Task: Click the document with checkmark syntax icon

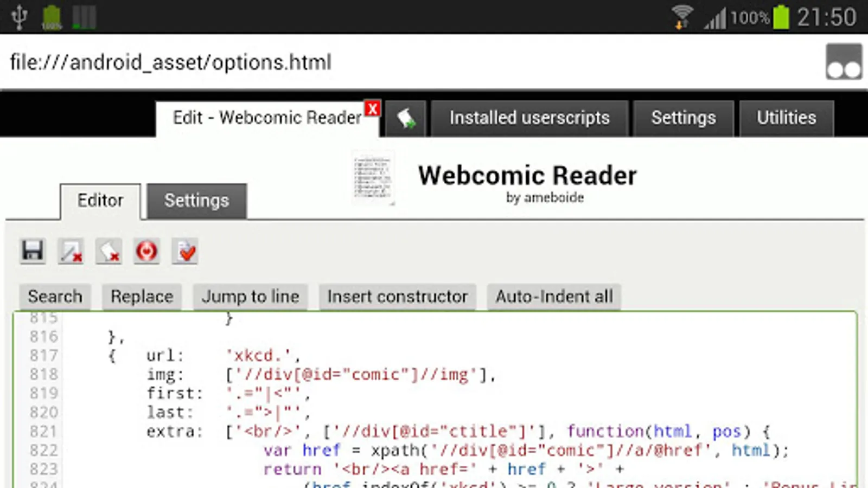Action: click(x=184, y=251)
